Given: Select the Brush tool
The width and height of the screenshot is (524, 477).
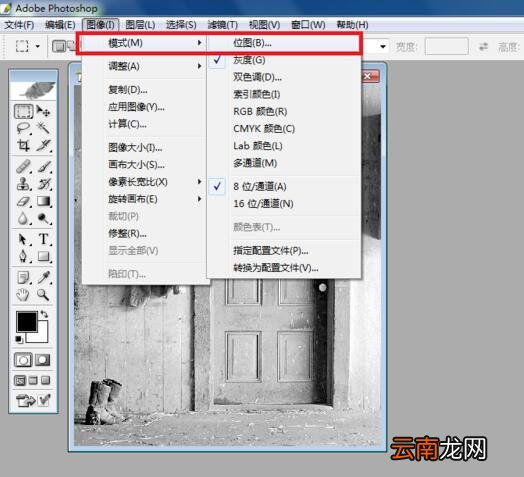Looking at the screenshot, I should click(44, 166).
